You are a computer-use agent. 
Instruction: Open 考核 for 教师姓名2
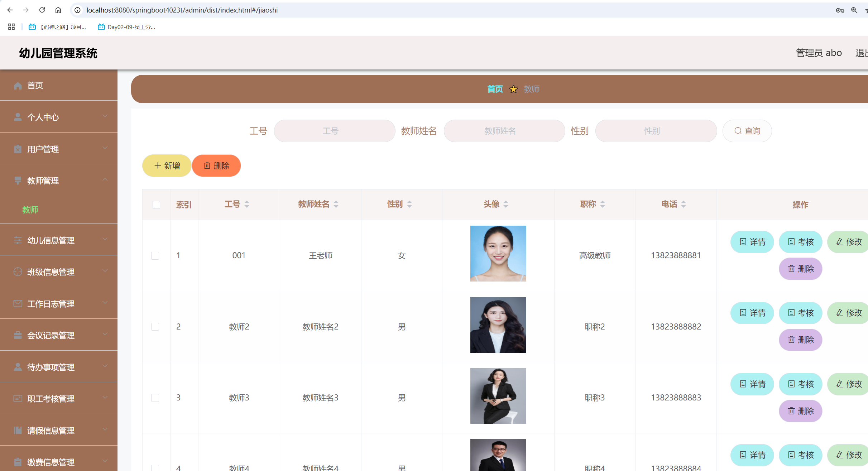pyautogui.click(x=801, y=313)
